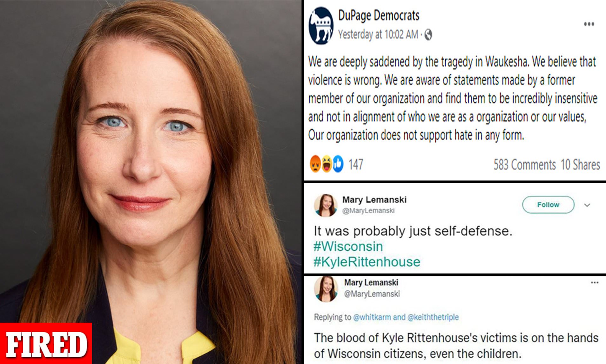
Task: View the 10 Shares on the post
Action: pos(580,165)
